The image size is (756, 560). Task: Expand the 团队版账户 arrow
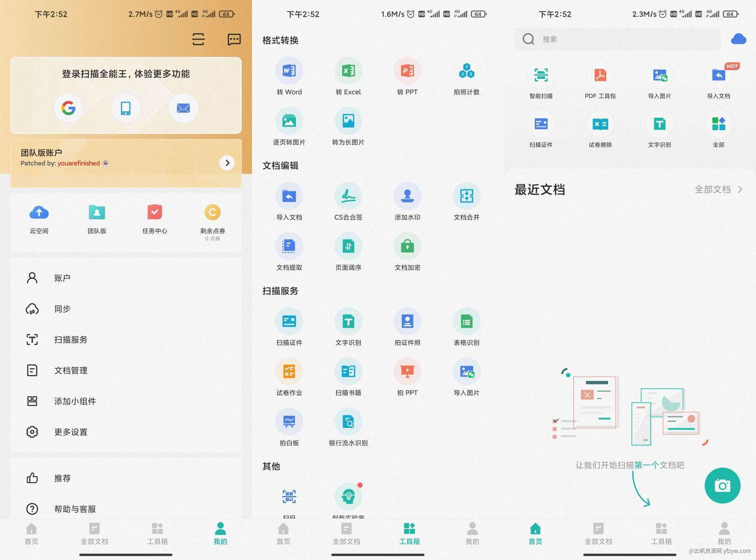(x=227, y=163)
